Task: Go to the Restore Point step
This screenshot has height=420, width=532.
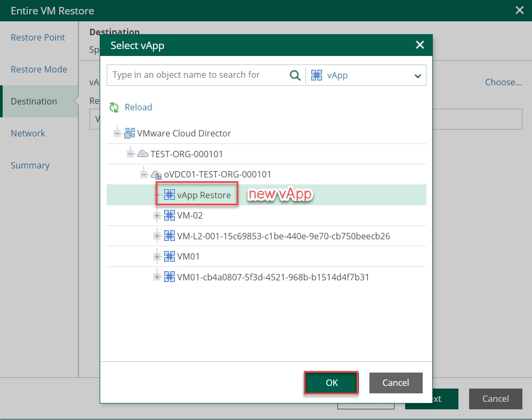Action: [38, 37]
